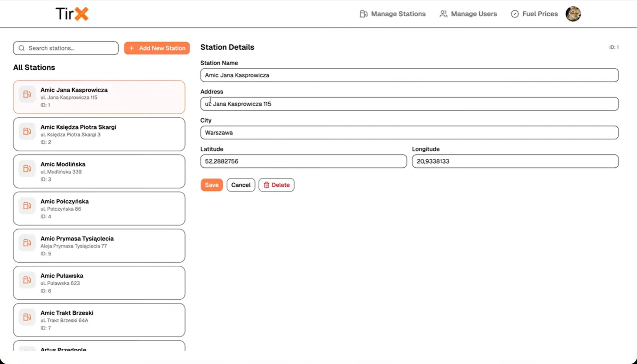Select the Amic Puławska station name
This screenshot has width=637, height=364.
coord(62,276)
